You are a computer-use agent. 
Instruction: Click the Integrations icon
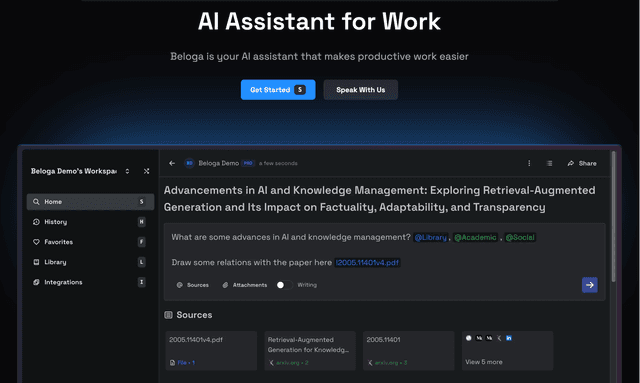click(x=36, y=282)
